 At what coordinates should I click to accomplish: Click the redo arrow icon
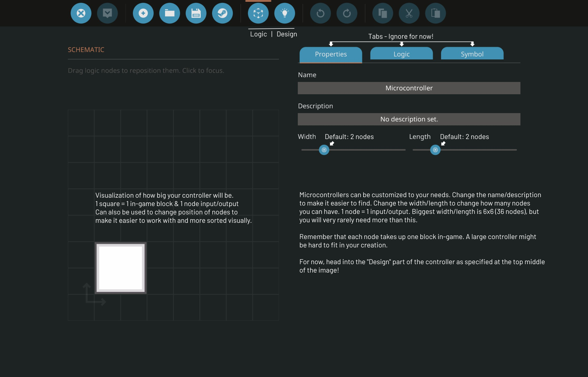point(347,13)
